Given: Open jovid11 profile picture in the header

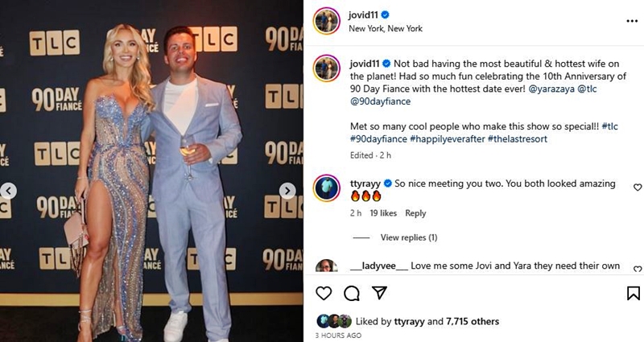Looking at the screenshot, I should pos(327,21).
